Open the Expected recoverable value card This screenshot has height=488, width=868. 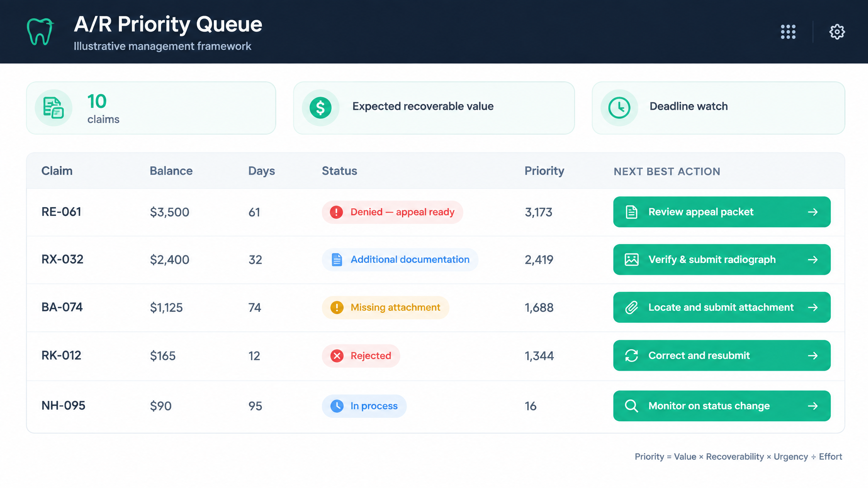(434, 108)
